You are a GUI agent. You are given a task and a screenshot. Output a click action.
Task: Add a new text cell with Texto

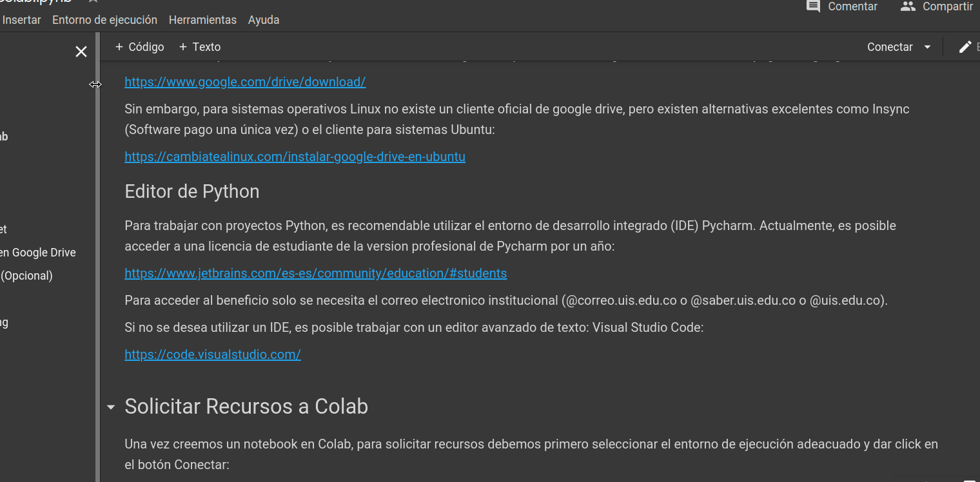[x=200, y=47]
